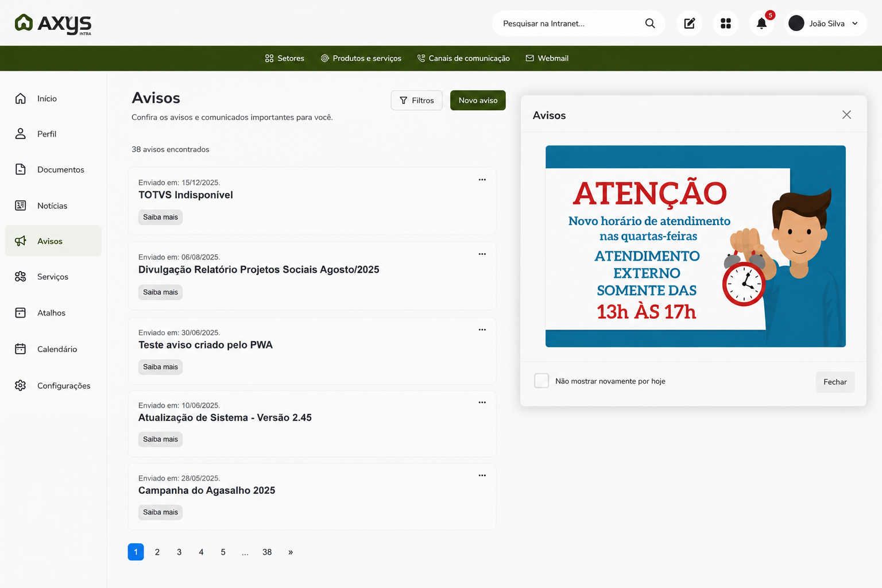
Task: Click the Calendário calendar icon
Action: pyautogui.click(x=21, y=349)
